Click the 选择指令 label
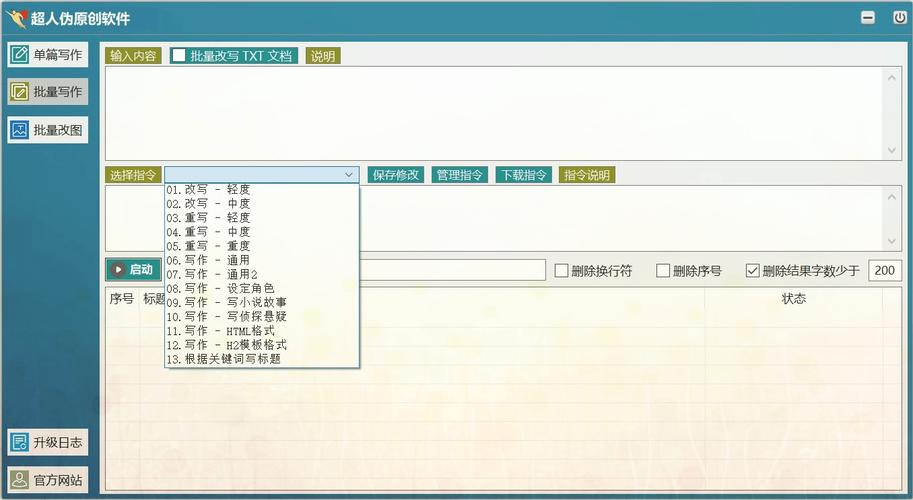913x500 pixels. [133, 175]
